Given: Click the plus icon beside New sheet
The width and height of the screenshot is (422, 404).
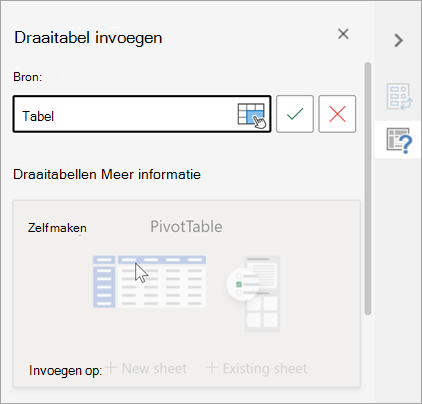Looking at the screenshot, I should click(111, 368).
